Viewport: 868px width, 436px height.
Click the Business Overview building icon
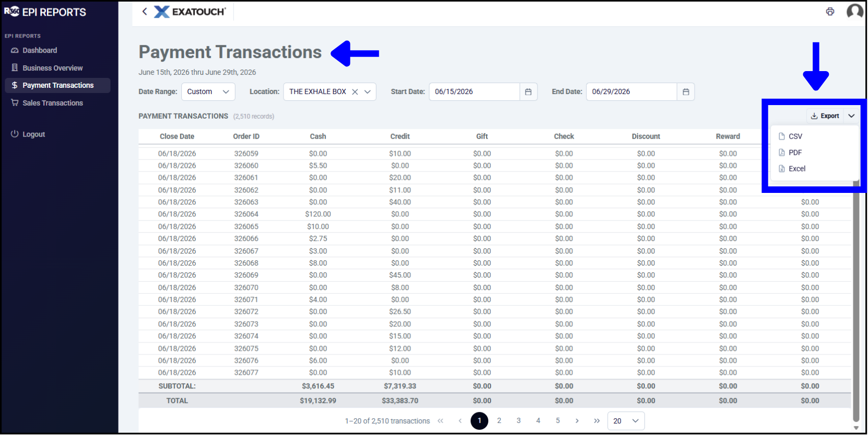click(x=15, y=68)
